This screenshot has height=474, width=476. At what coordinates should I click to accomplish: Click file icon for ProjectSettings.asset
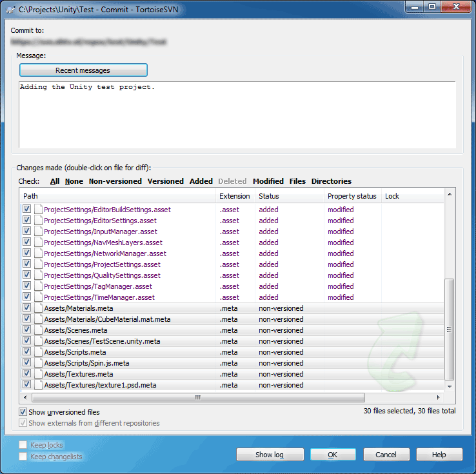(x=38, y=264)
